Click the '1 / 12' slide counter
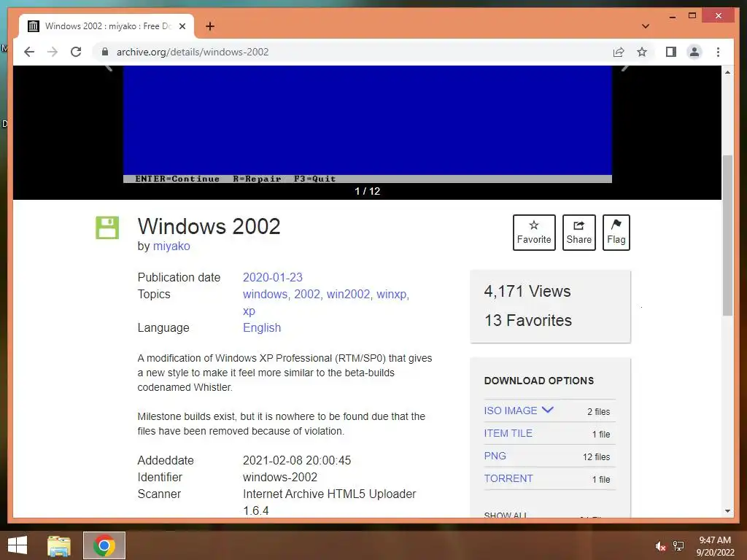This screenshot has height=560, width=747. pyautogui.click(x=368, y=191)
